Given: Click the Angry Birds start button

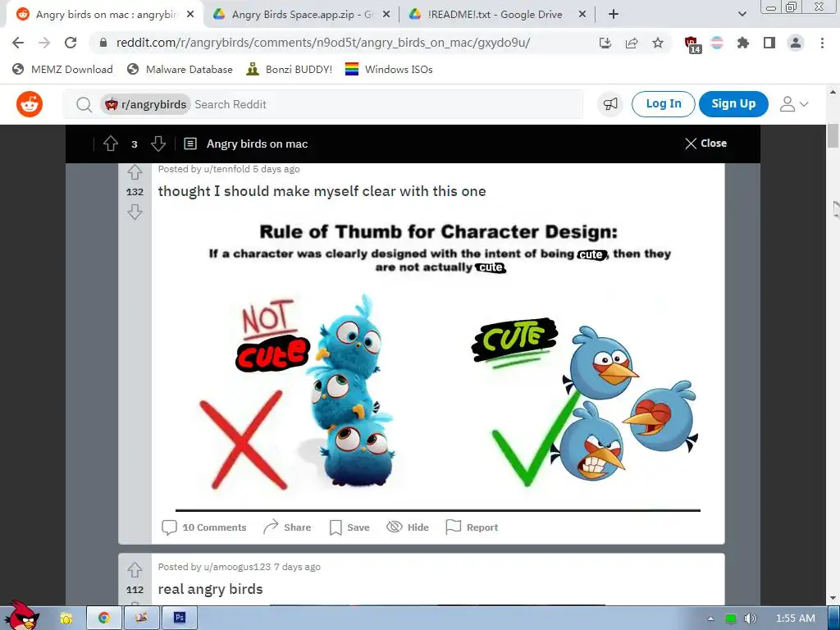Looking at the screenshot, I should pos(23,615).
